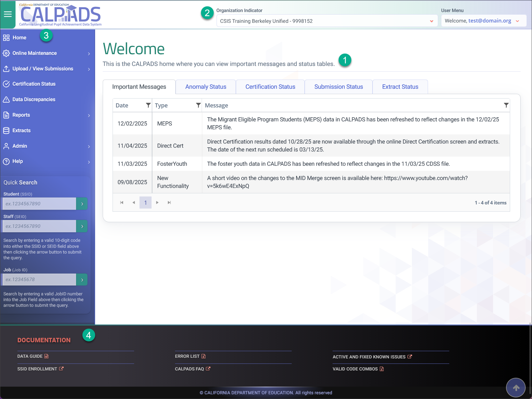Image resolution: width=532 pixels, height=399 pixels.
Task: Expand the Reports sidebar menu
Action: pos(47,115)
